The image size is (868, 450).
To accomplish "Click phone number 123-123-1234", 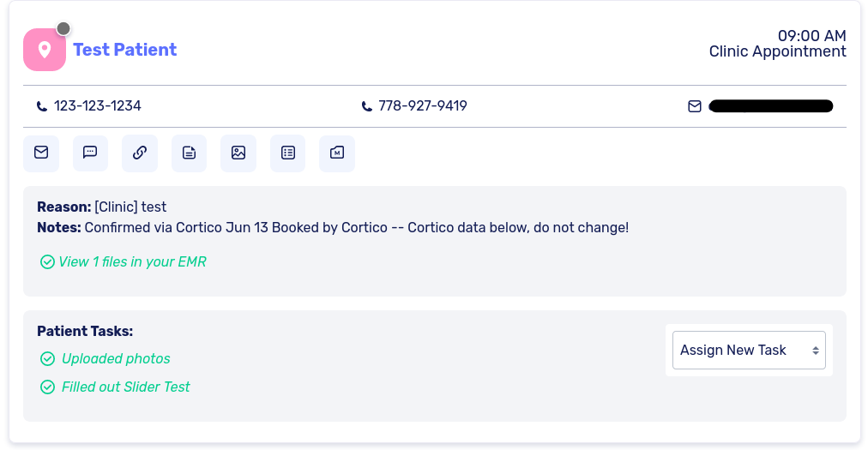I will (97, 106).
